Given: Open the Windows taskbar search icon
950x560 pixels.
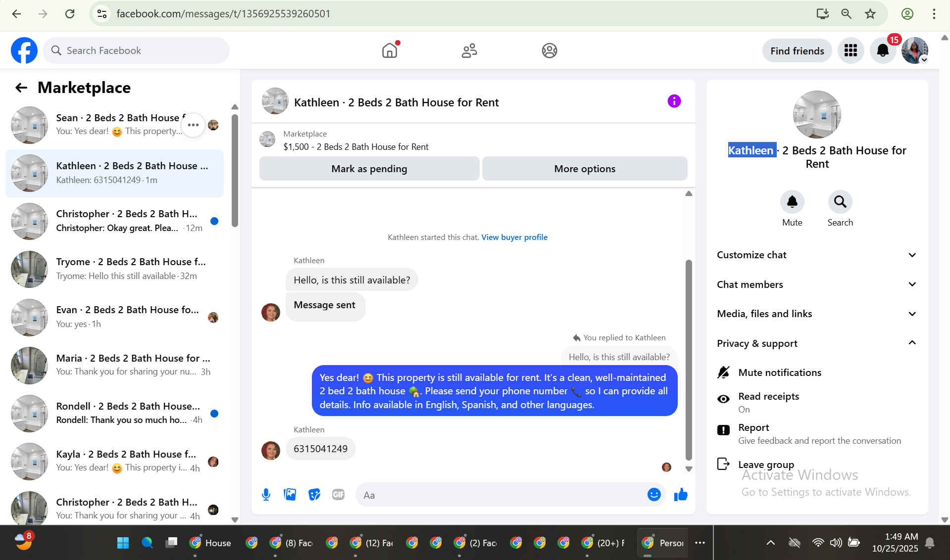Looking at the screenshot, I should coord(147,543).
